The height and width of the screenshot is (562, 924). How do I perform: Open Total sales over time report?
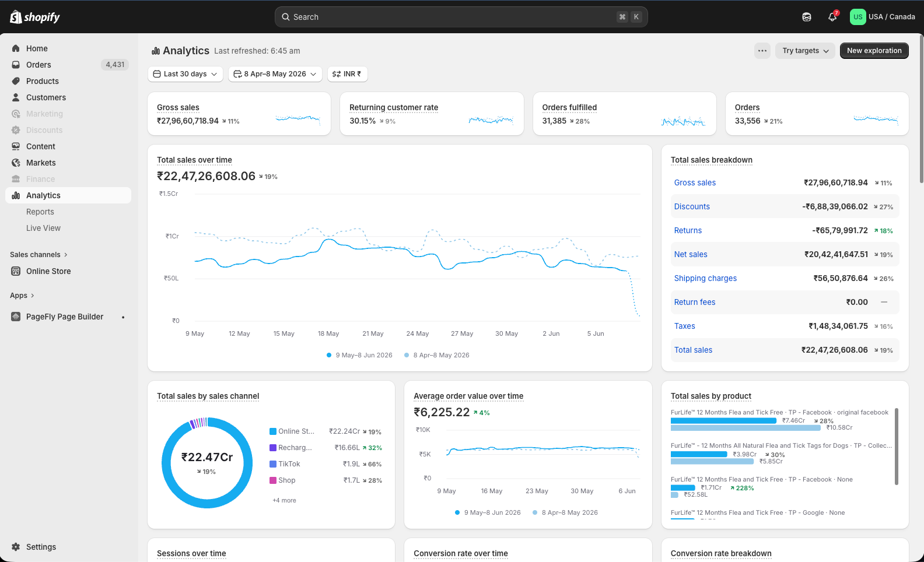coord(194,160)
